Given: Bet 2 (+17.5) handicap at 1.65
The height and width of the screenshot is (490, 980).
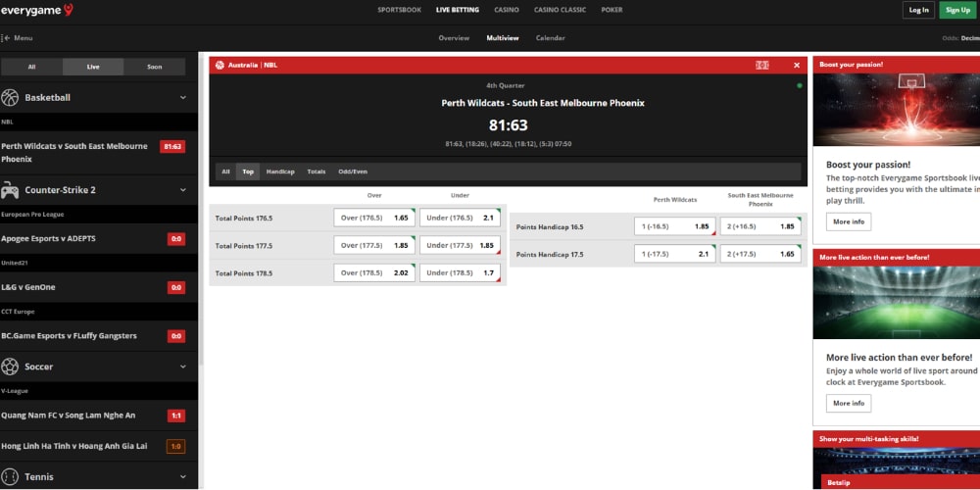Looking at the screenshot, I should pyautogui.click(x=760, y=254).
